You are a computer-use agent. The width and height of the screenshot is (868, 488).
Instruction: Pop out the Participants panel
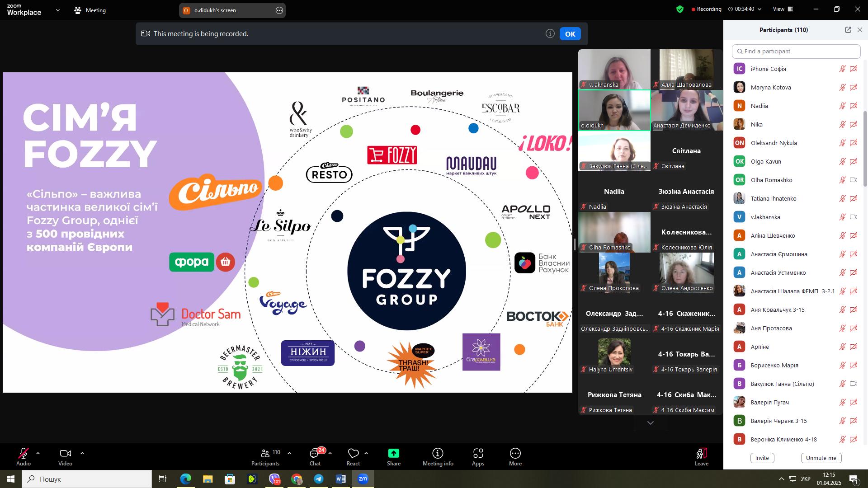click(x=848, y=30)
